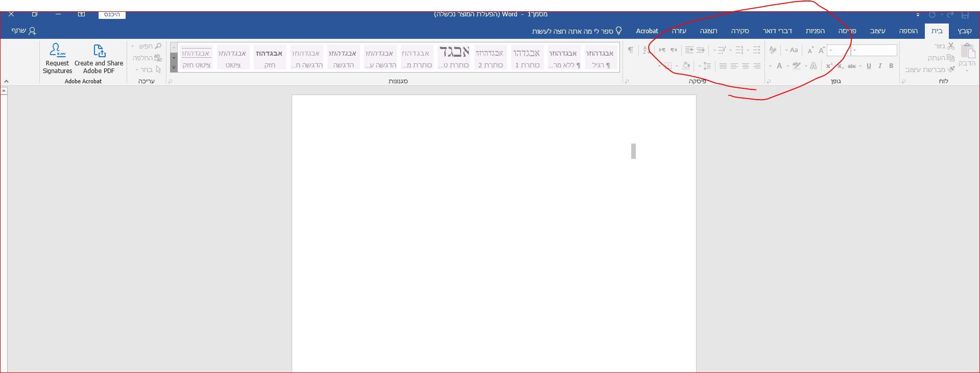
Task: Apply the Heading 1 (כותרת 1) style
Action: click(x=527, y=57)
